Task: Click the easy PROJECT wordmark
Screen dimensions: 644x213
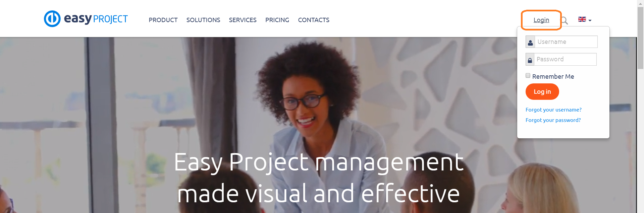Action: coord(96,19)
